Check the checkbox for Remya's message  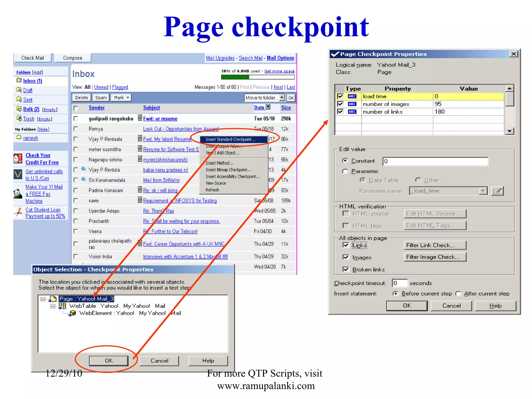[x=76, y=129]
